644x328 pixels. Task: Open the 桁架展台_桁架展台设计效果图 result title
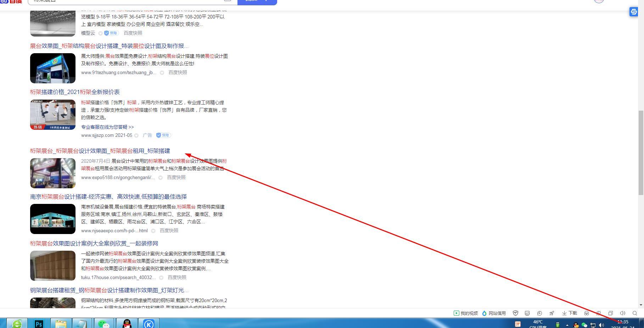[100, 151]
